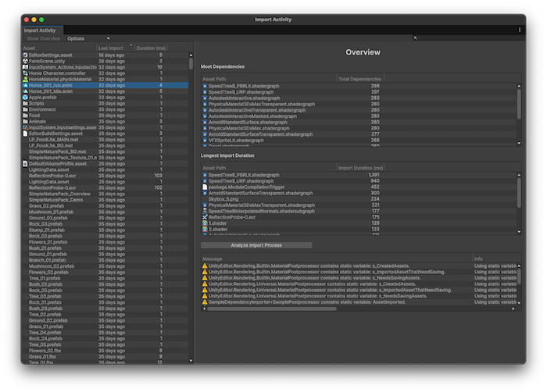Click the SpeedTree8_PBRLit shadergraph icon in Most Dependencies
Viewport: 547px width, 392px height.
coord(205,86)
